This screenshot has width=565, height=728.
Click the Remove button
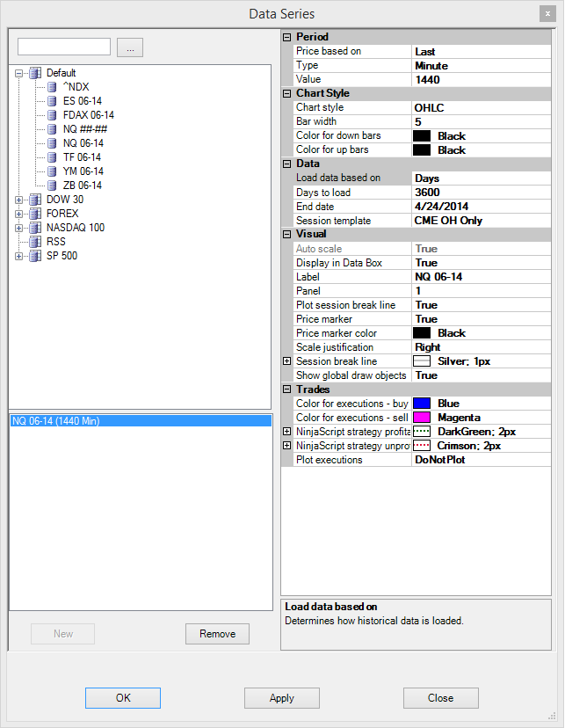click(x=218, y=634)
